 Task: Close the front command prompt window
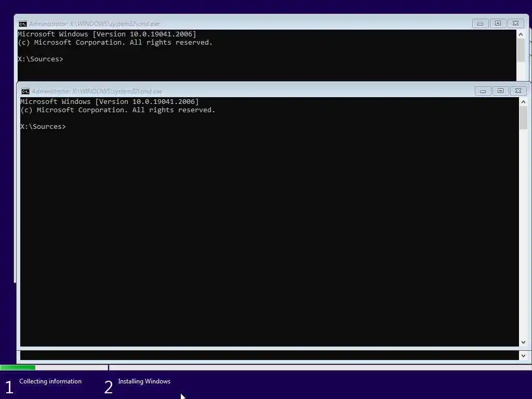pyautogui.click(x=518, y=91)
